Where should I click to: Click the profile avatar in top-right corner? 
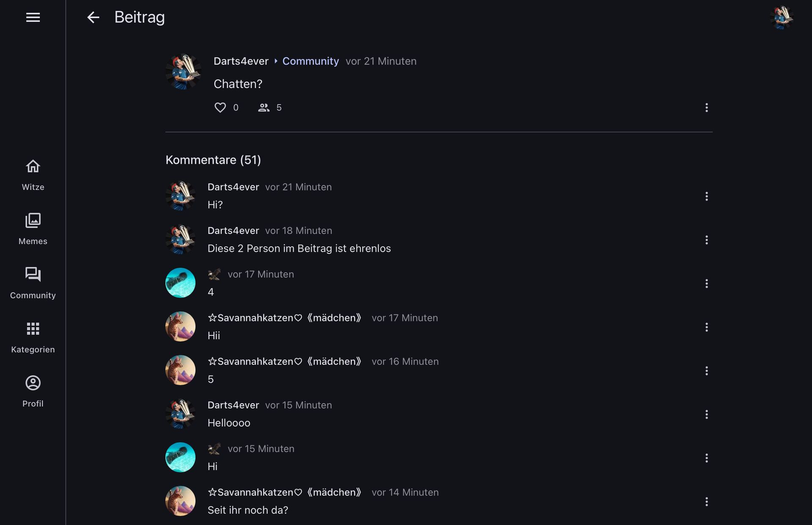point(781,17)
